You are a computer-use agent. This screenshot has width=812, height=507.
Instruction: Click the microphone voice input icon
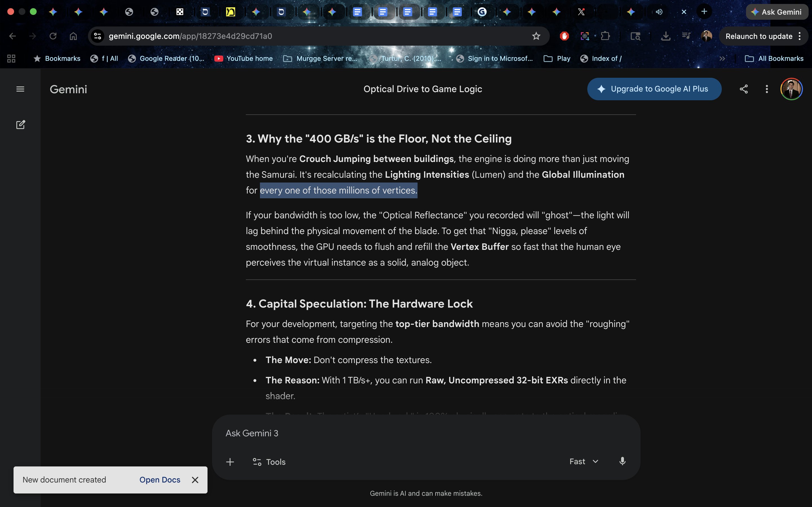622,461
